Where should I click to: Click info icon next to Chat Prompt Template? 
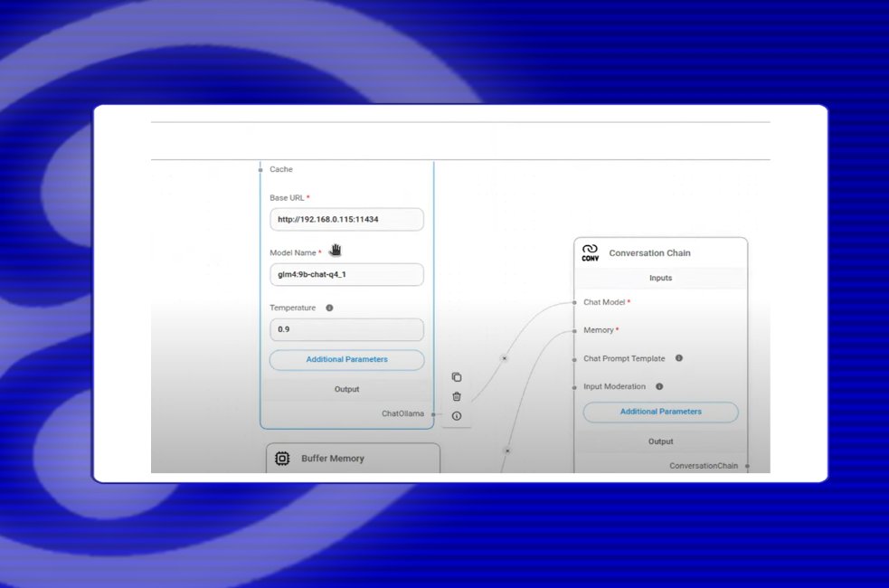click(x=678, y=358)
